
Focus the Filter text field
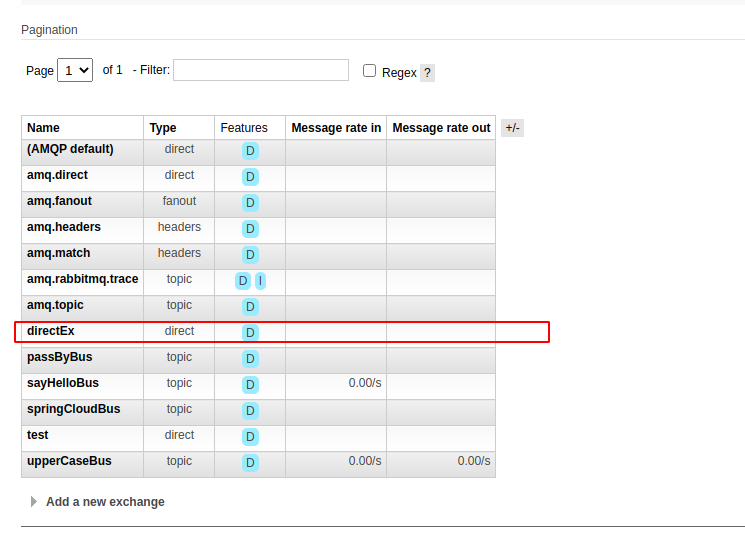click(x=261, y=70)
